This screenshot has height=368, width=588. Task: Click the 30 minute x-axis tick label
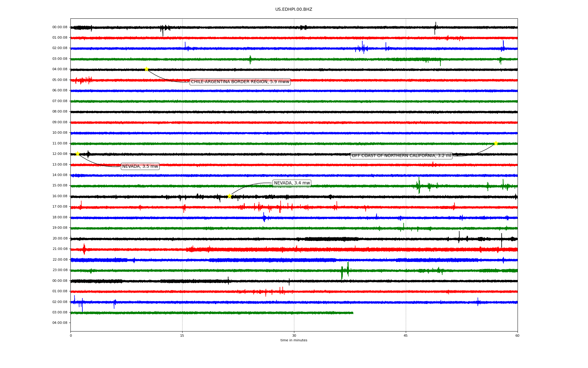pos(294,335)
